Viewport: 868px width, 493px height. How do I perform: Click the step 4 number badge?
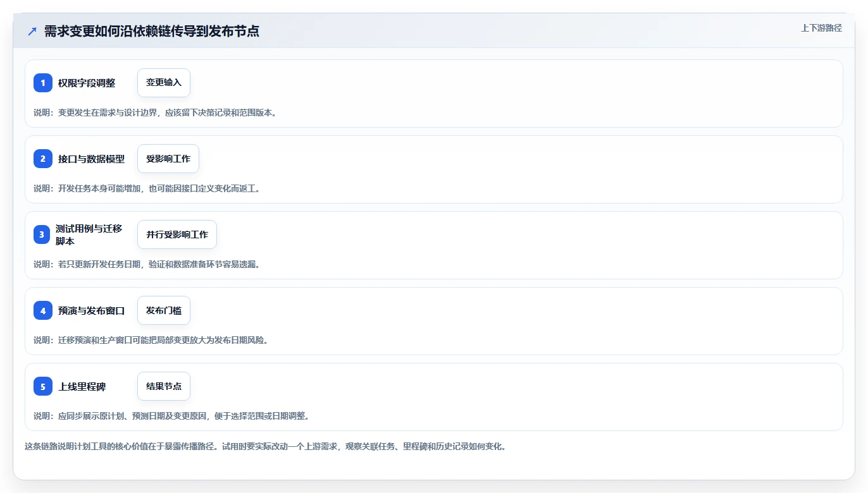43,310
